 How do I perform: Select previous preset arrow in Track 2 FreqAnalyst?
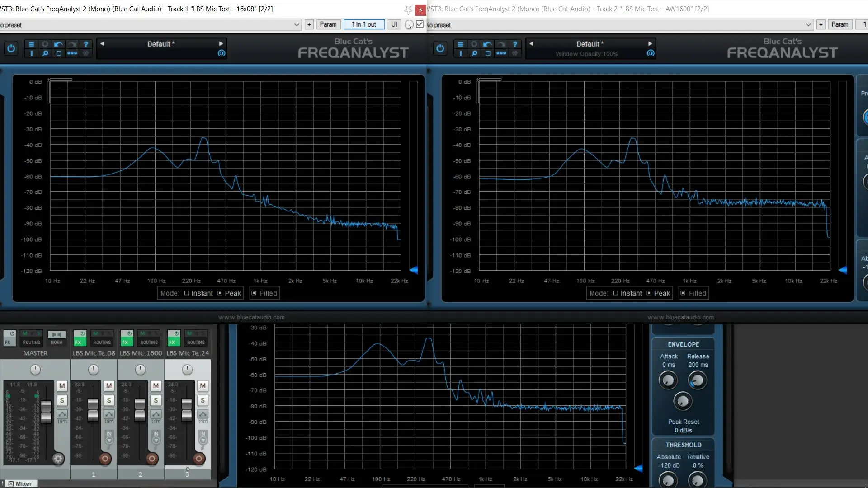[531, 44]
